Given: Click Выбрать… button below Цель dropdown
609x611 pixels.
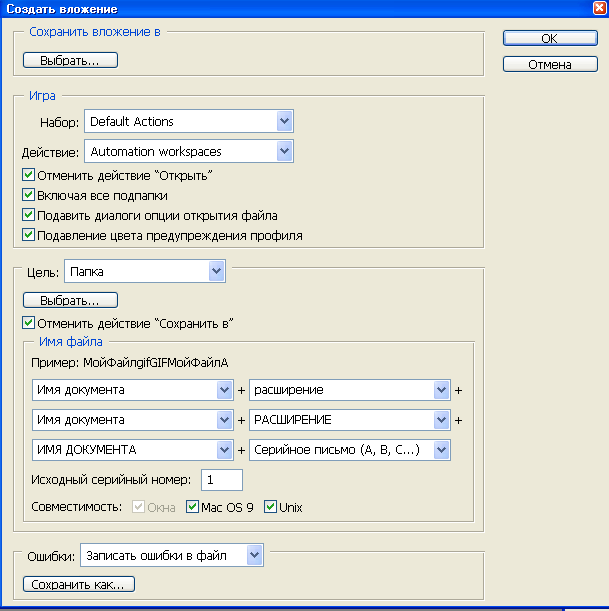Looking at the screenshot, I should pyautogui.click(x=70, y=300).
